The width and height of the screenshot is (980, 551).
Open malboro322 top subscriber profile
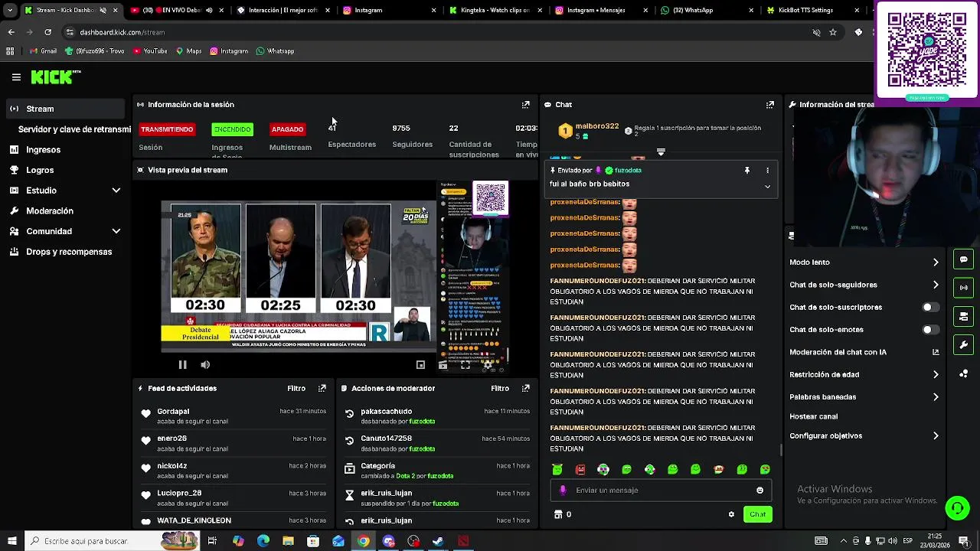point(596,126)
